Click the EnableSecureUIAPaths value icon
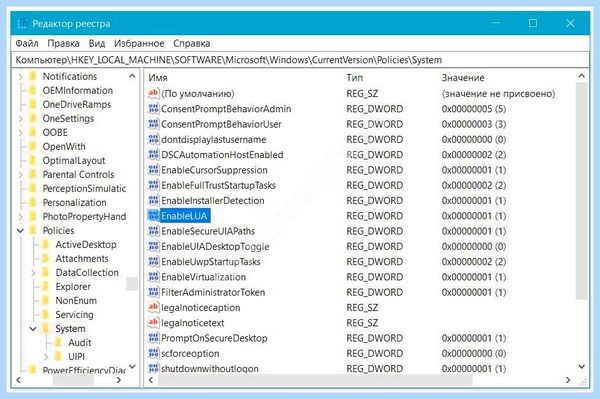Screen dimensions: 600x399 (153, 231)
